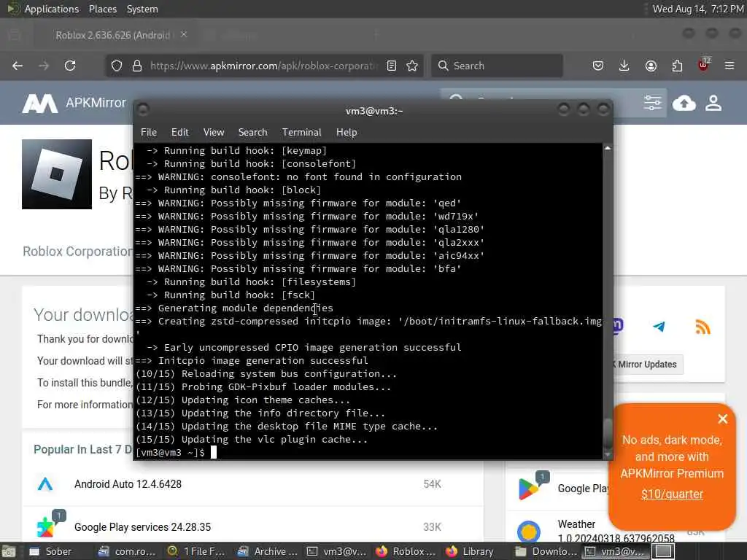Screen dimensions: 747x560
Task: Click the terminal vertical scrollbar thumb
Action: point(608,435)
